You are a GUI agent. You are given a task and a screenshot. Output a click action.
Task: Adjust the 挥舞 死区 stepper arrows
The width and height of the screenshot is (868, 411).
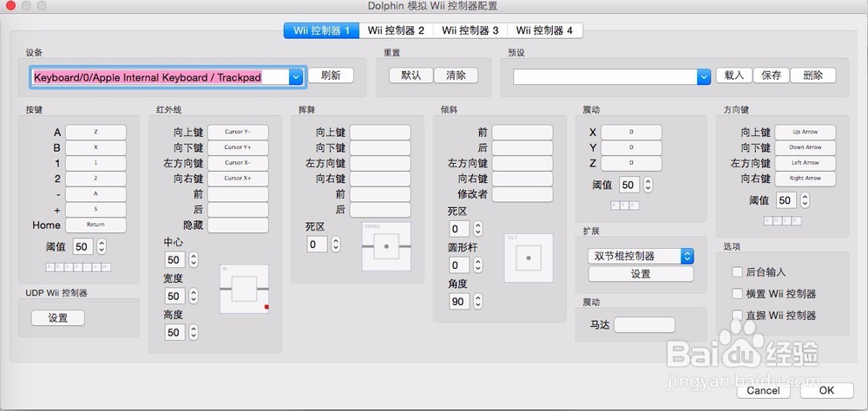[335, 244]
